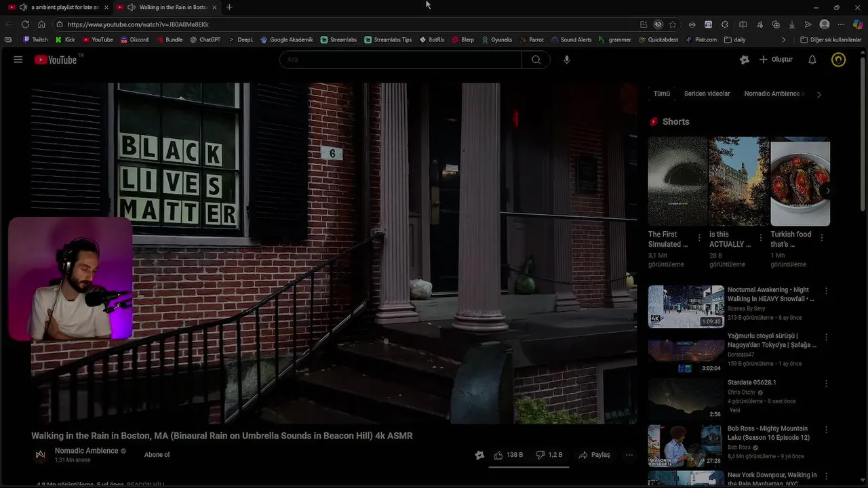Open Nocturnal Awakening video title
The height and width of the screenshot is (488, 868).
coord(771,294)
